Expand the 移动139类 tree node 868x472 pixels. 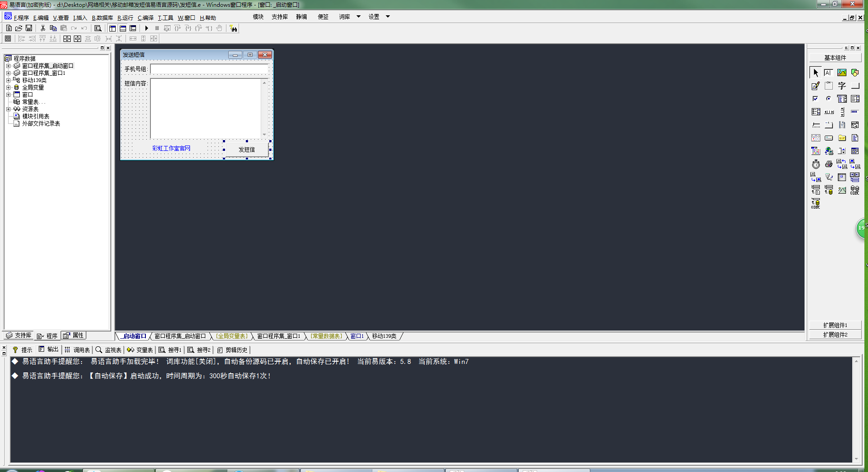pyautogui.click(x=8, y=80)
